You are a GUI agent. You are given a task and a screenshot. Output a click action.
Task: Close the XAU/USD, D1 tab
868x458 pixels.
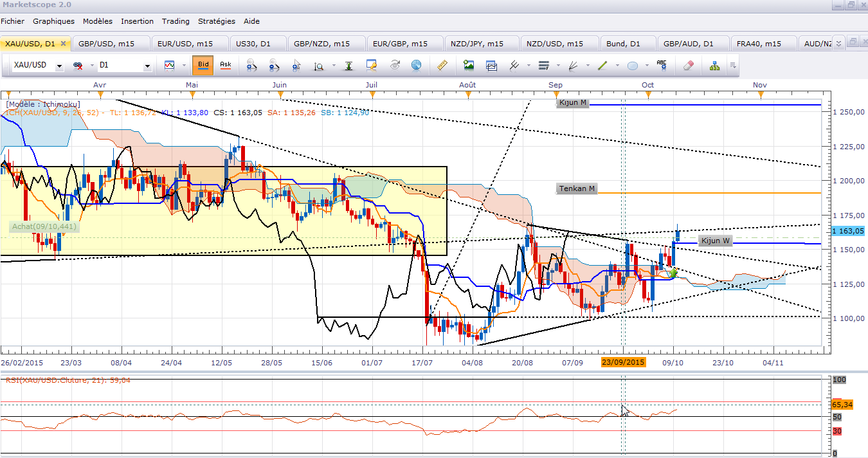[x=63, y=44]
